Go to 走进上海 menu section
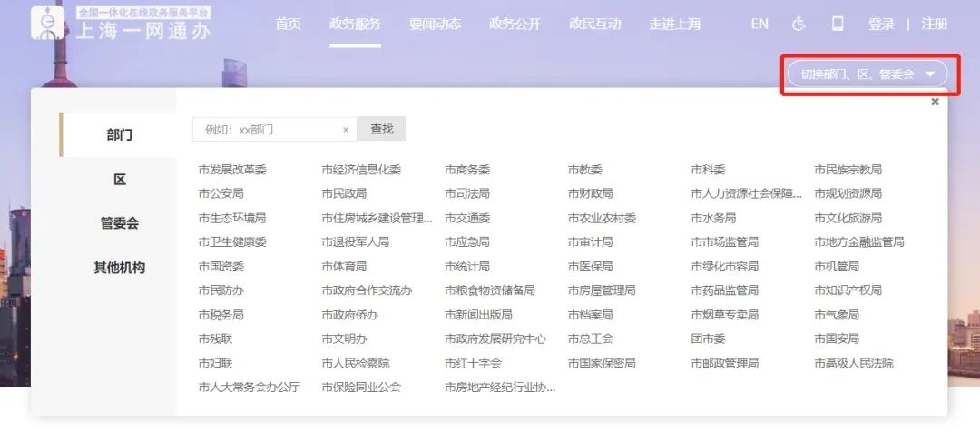The image size is (980, 432). tap(674, 25)
